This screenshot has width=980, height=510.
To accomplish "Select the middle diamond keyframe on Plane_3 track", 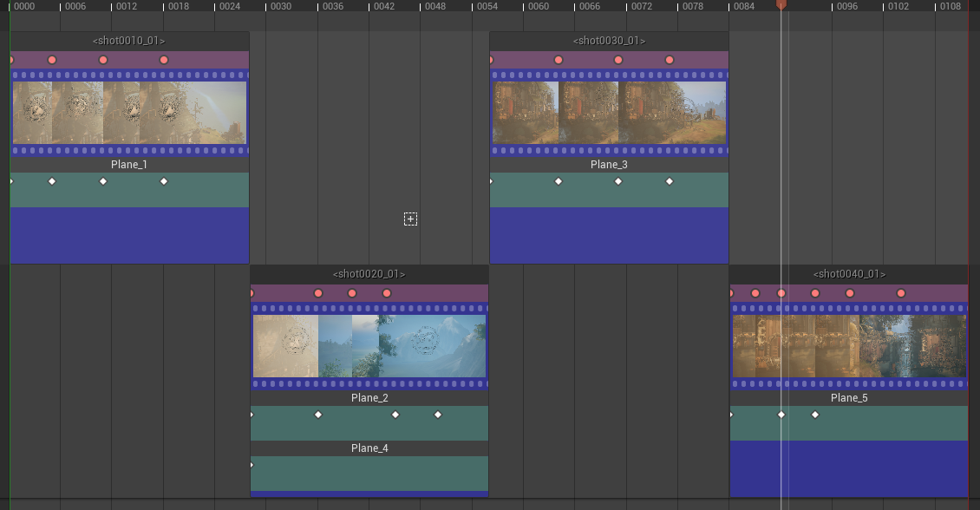I will (x=617, y=181).
